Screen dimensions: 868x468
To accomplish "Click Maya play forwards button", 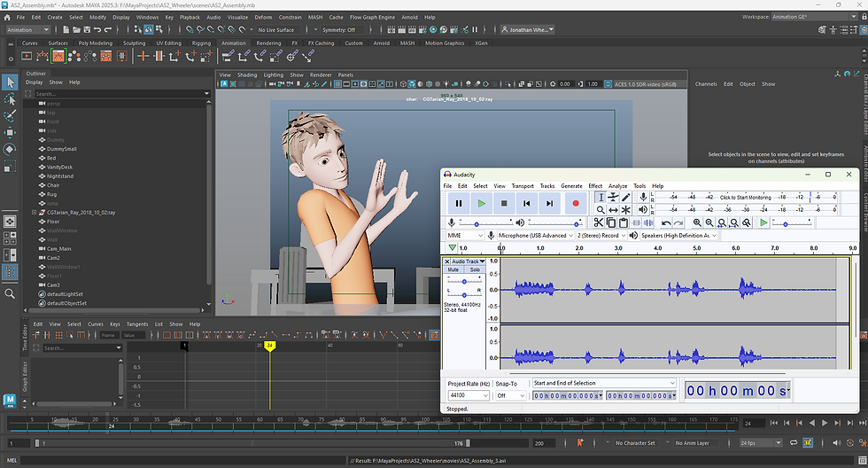I will click(x=825, y=423).
